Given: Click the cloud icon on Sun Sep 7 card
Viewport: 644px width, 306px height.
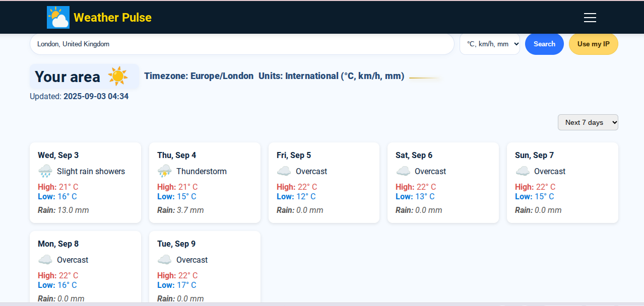Looking at the screenshot, I should 523,171.
